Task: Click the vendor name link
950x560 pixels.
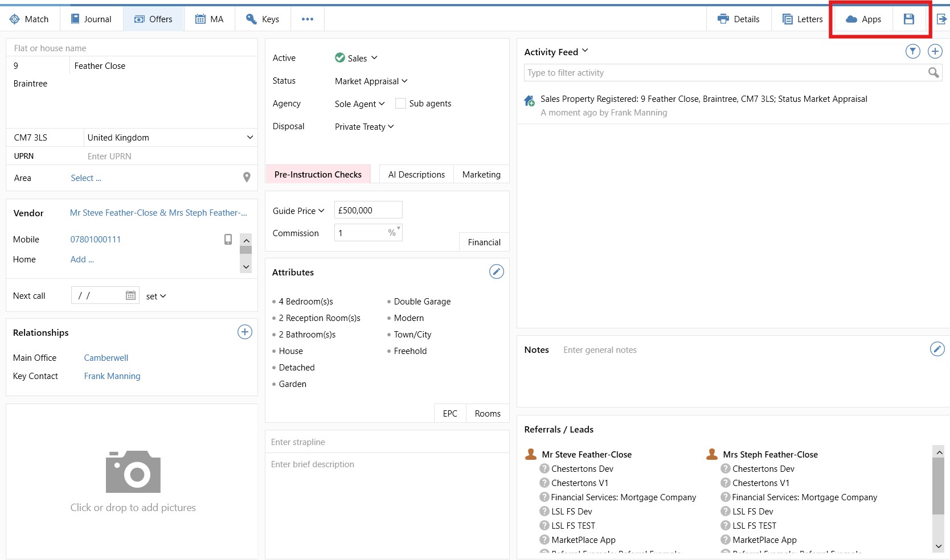Action: [x=158, y=213]
